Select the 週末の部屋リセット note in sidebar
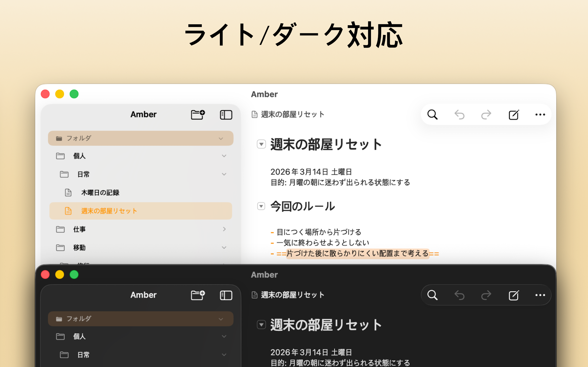 pos(109,211)
